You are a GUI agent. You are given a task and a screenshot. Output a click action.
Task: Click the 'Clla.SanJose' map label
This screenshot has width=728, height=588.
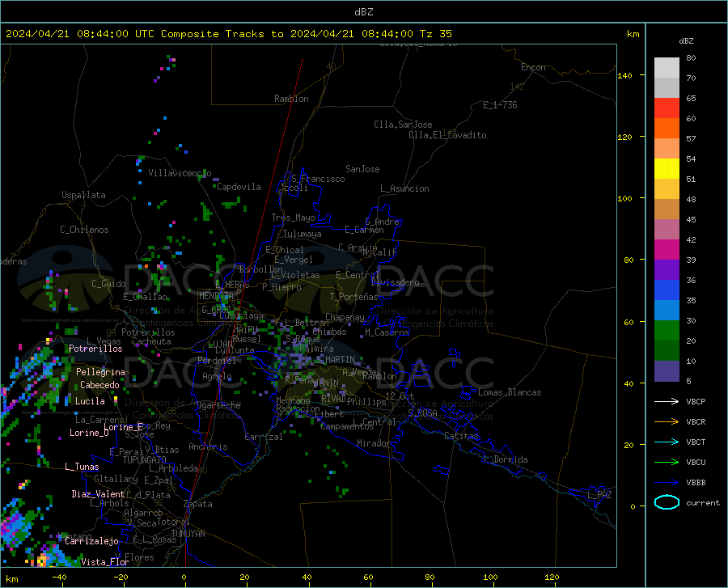point(403,125)
